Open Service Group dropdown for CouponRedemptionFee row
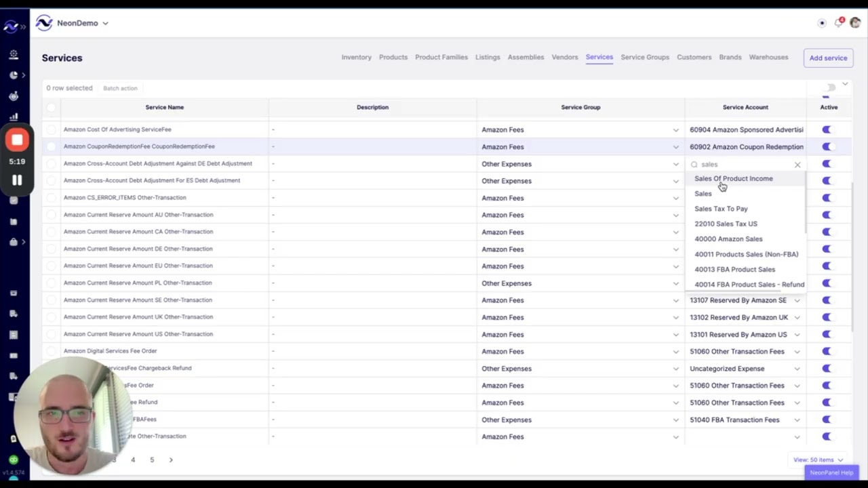 [x=675, y=147]
